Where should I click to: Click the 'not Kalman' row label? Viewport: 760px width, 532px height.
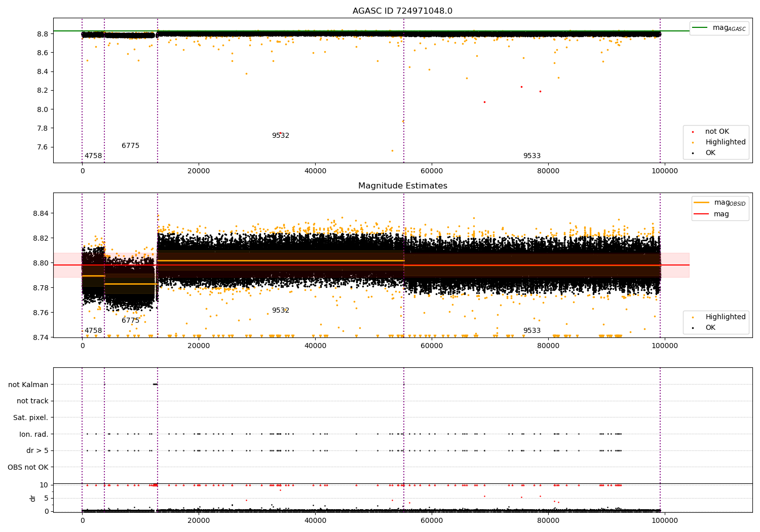point(28,385)
